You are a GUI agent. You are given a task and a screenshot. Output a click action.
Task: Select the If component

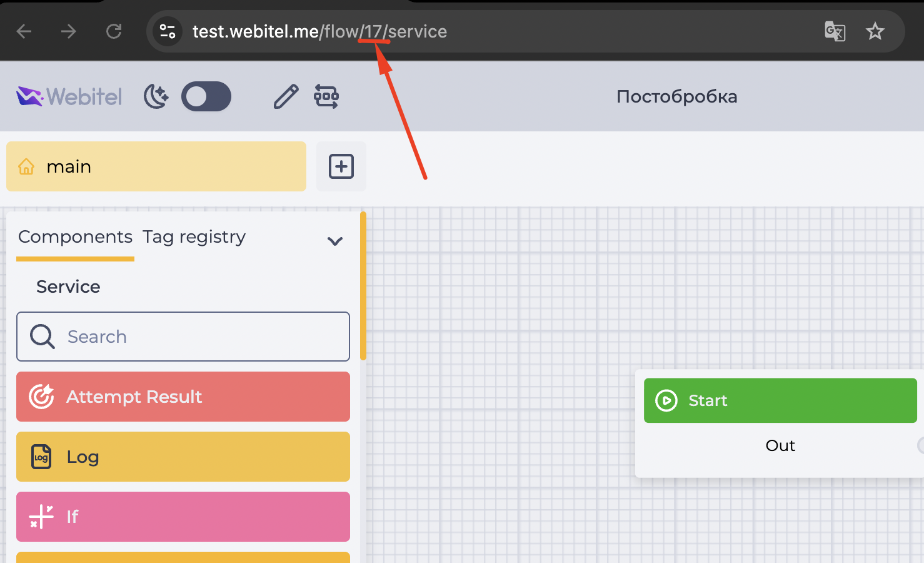[183, 517]
